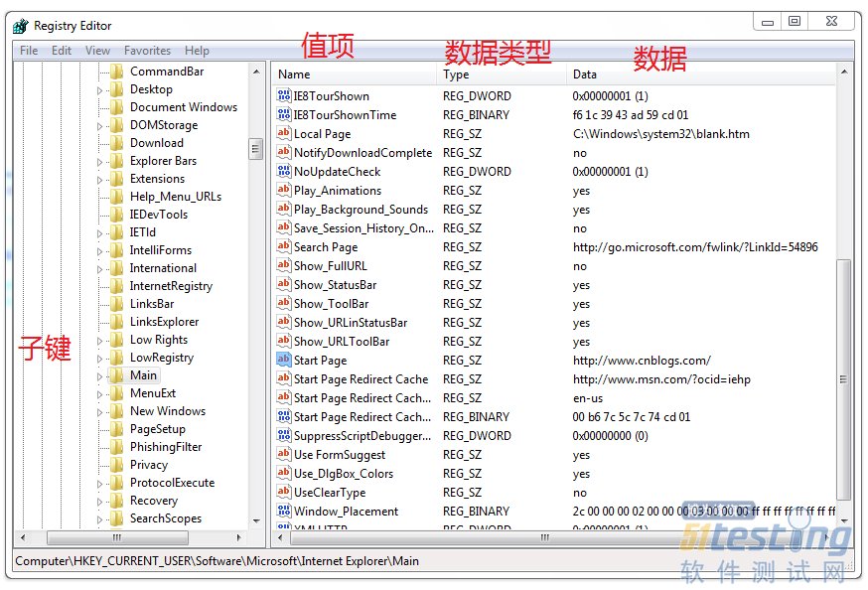This screenshot has width=868, height=590.
Task: Click the string icon beside Play_Animations
Action: (283, 190)
